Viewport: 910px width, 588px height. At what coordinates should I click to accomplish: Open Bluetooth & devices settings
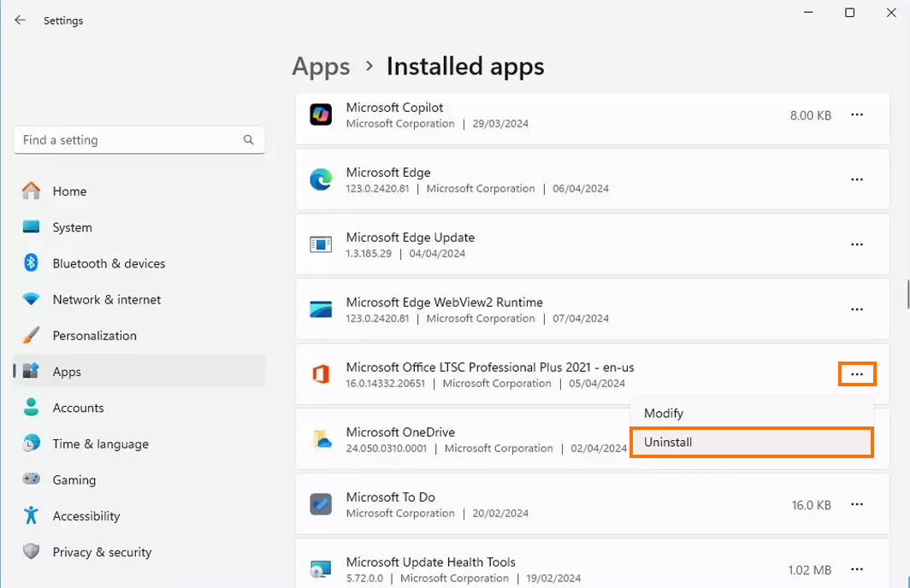tap(139, 263)
